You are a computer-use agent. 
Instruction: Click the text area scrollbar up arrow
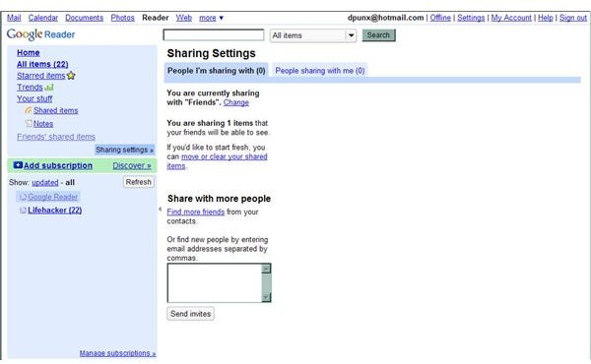point(266,269)
